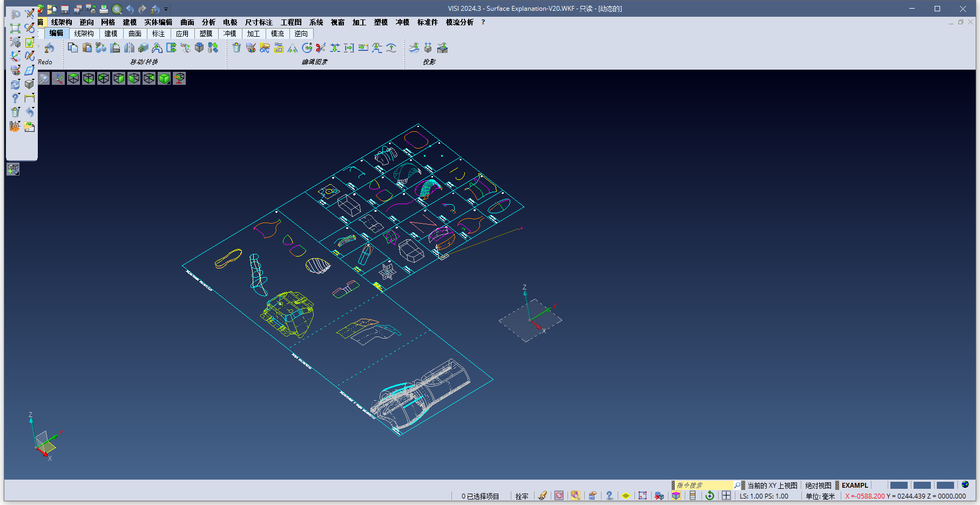Toggle the fully shaded green cube display mode
This screenshot has height=505, width=980.
pos(164,78)
